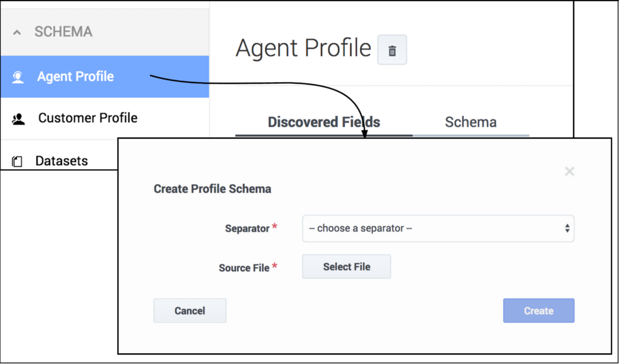Click the Create button

[539, 311]
